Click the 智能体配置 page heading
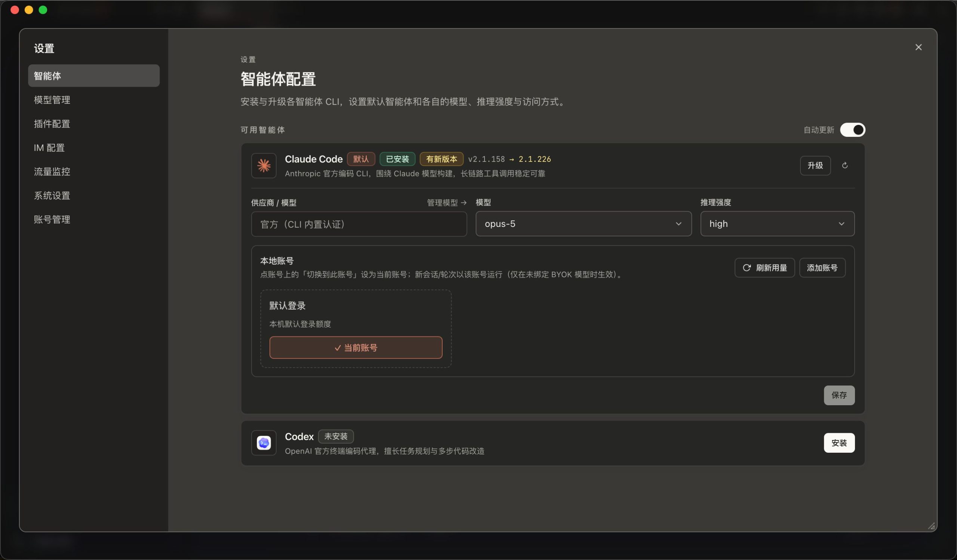 click(278, 79)
